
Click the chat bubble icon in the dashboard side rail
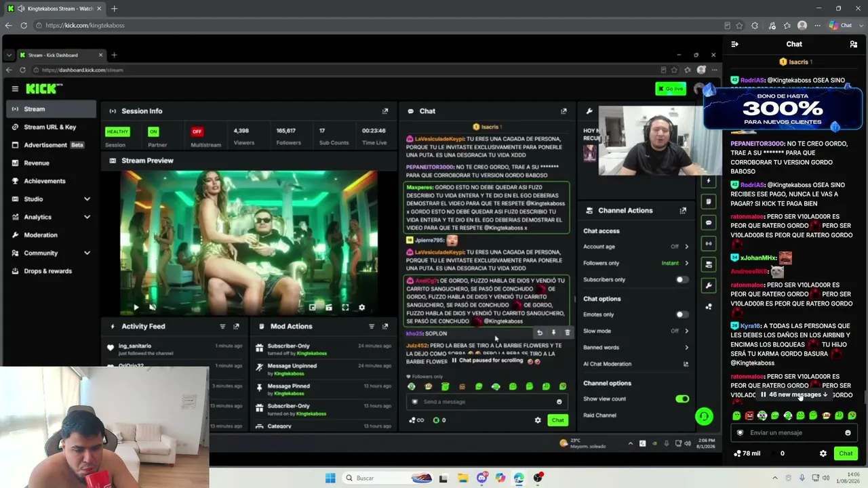tap(709, 222)
